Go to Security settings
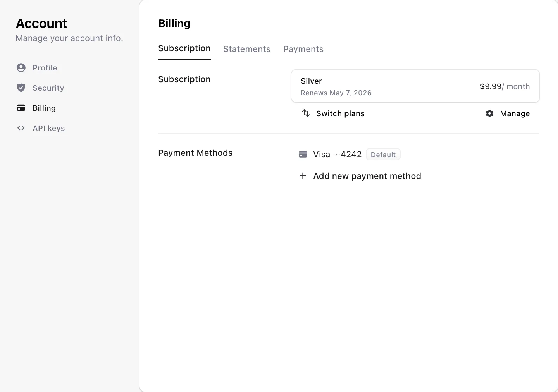The height and width of the screenshot is (392, 558). pyautogui.click(x=41, y=88)
